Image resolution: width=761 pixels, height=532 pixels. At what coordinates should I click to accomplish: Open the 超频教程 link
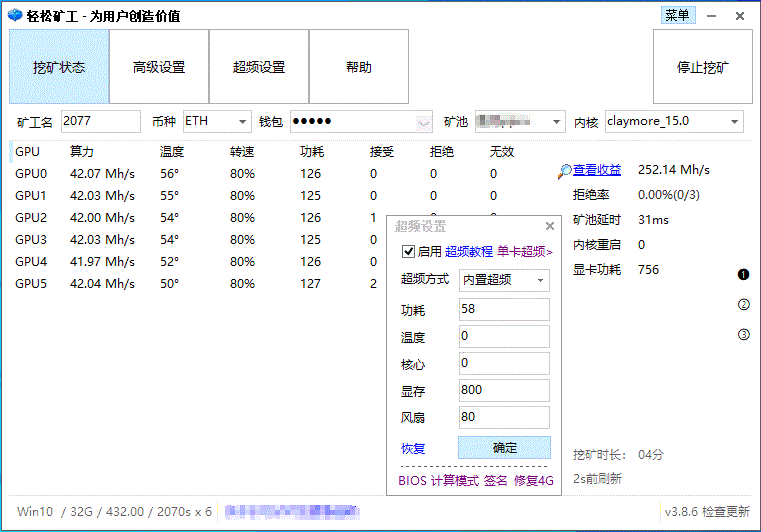click(x=468, y=251)
